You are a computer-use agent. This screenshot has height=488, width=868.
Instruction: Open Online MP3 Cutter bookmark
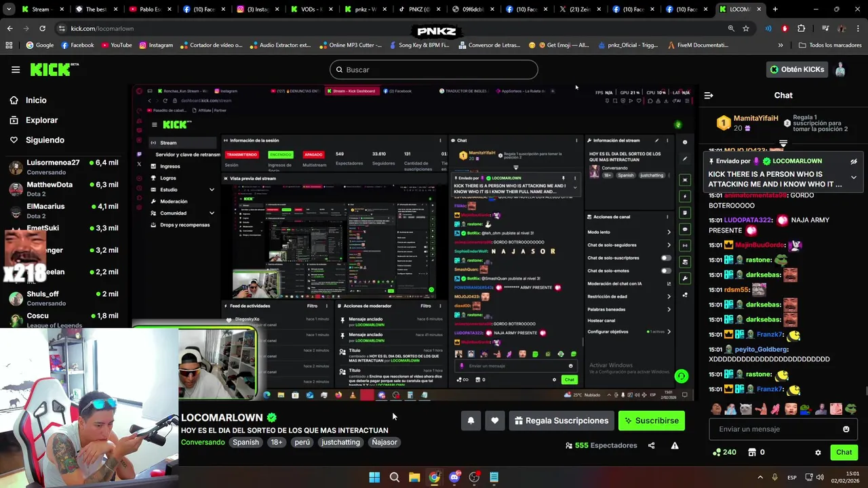click(351, 45)
